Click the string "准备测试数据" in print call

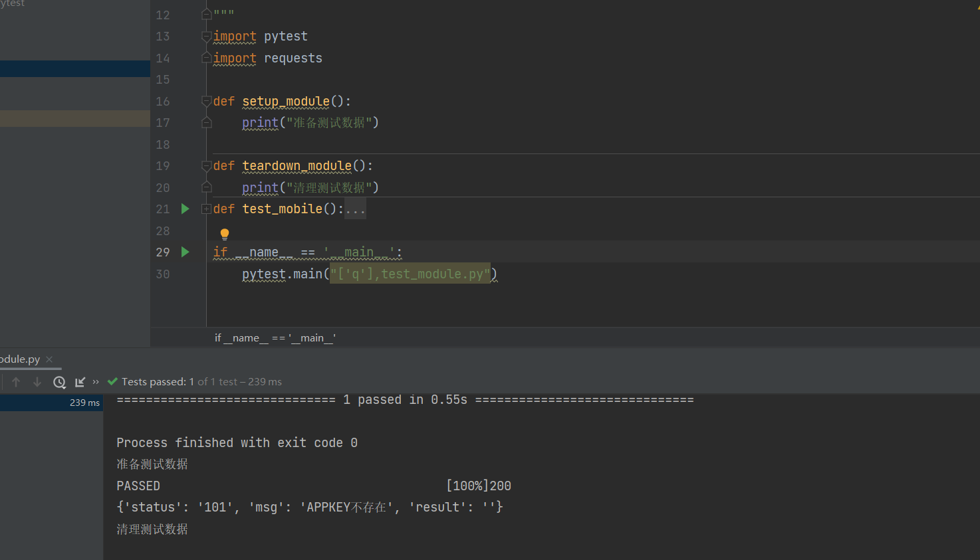[329, 122]
